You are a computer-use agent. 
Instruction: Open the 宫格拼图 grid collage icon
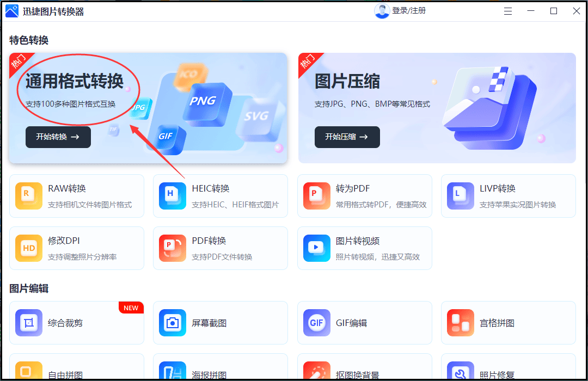[x=460, y=322]
